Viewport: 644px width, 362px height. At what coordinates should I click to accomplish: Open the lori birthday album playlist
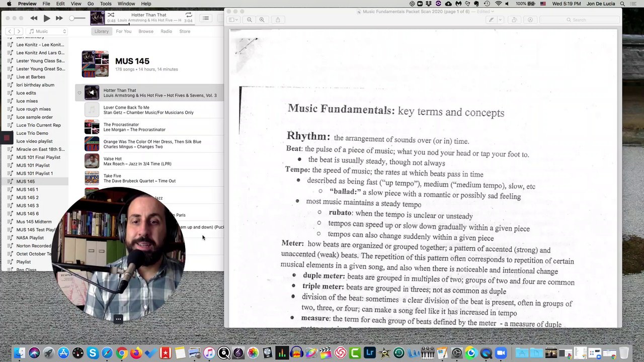click(34, 85)
